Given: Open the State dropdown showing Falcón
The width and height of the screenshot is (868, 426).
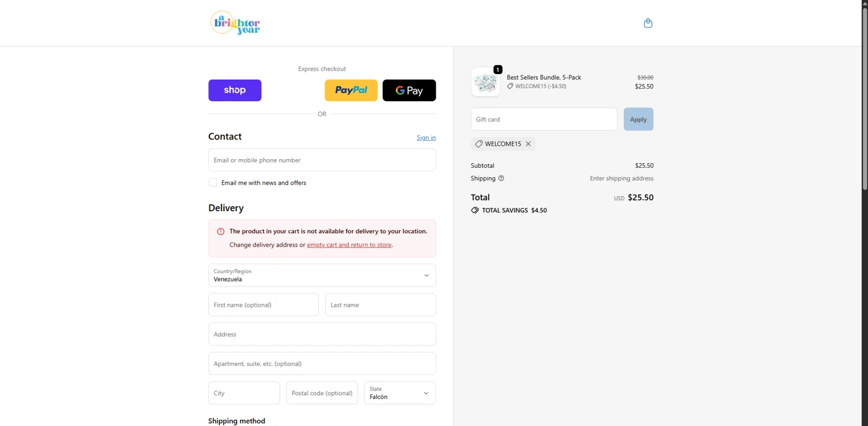Looking at the screenshot, I should pyautogui.click(x=400, y=393).
